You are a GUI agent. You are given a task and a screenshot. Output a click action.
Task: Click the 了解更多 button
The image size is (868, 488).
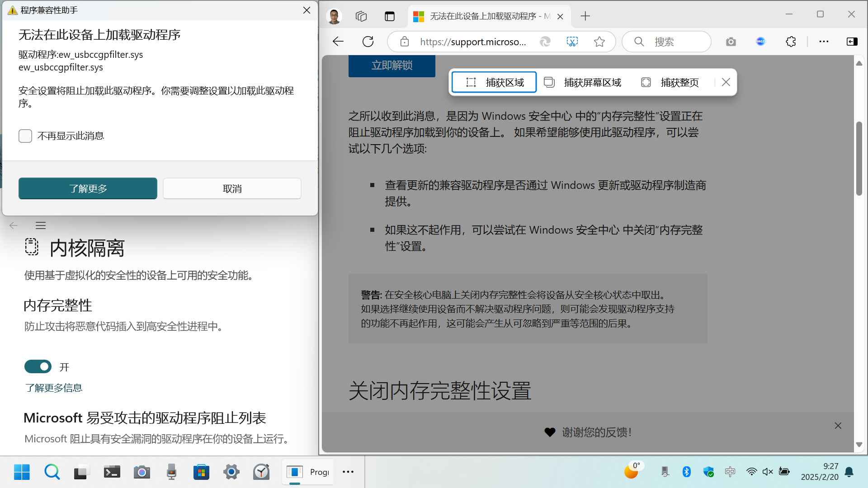coord(88,188)
